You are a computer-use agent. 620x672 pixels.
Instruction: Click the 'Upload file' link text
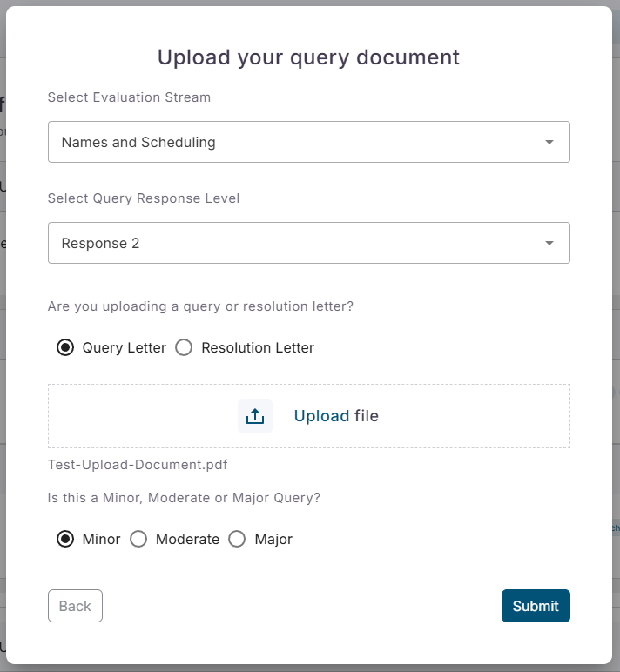(x=336, y=416)
